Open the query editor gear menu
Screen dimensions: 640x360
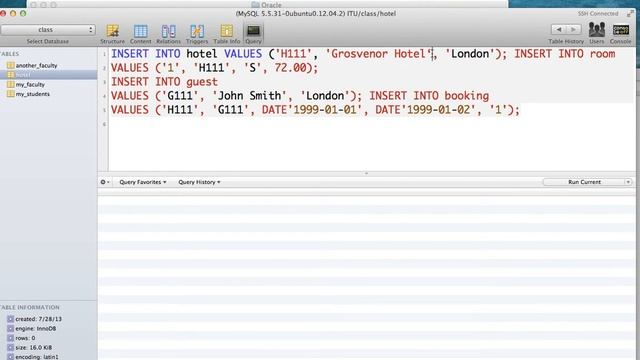click(104, 182)
